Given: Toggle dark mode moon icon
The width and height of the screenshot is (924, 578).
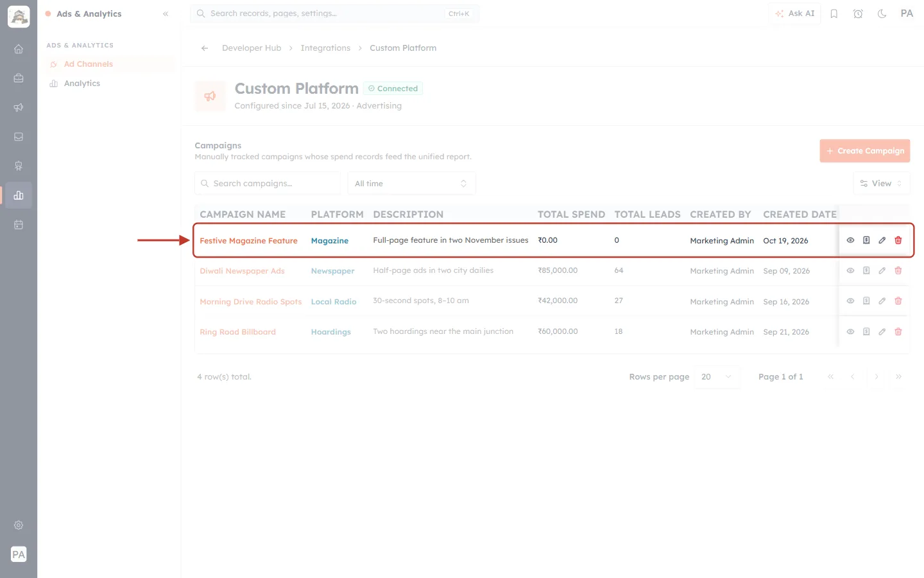Looking at the screenshot, I should point(882,13).
